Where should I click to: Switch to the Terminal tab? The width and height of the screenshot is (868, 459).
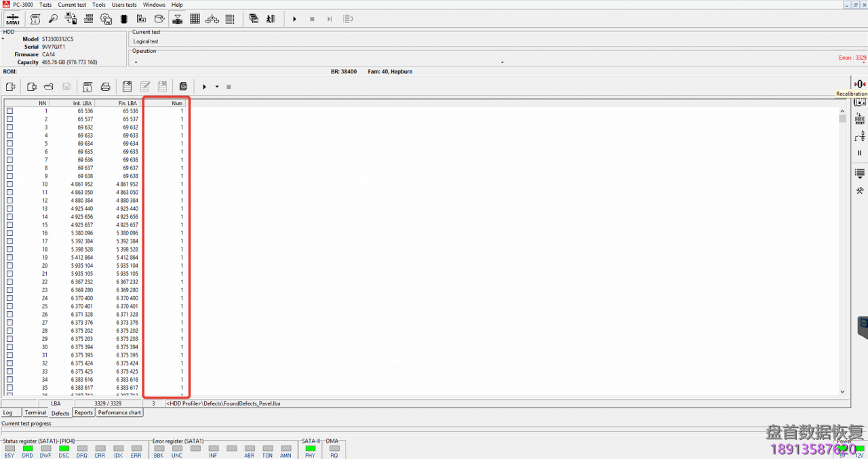35,413
